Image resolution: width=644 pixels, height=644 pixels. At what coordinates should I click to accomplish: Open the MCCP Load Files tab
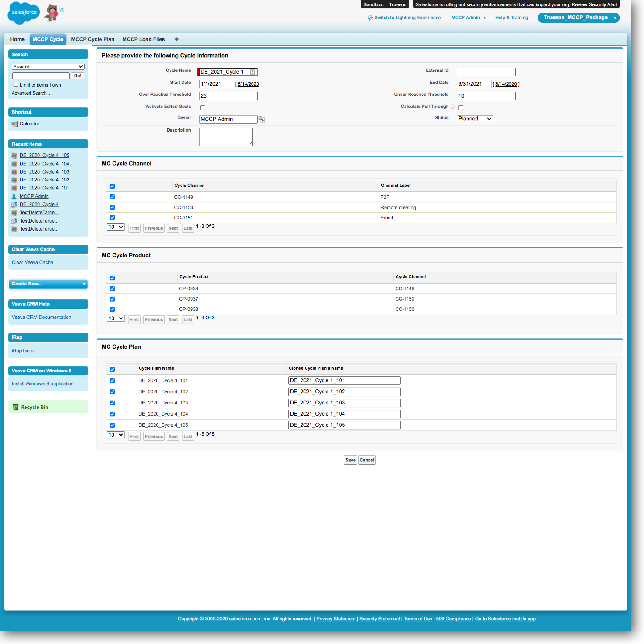point(144,39)
